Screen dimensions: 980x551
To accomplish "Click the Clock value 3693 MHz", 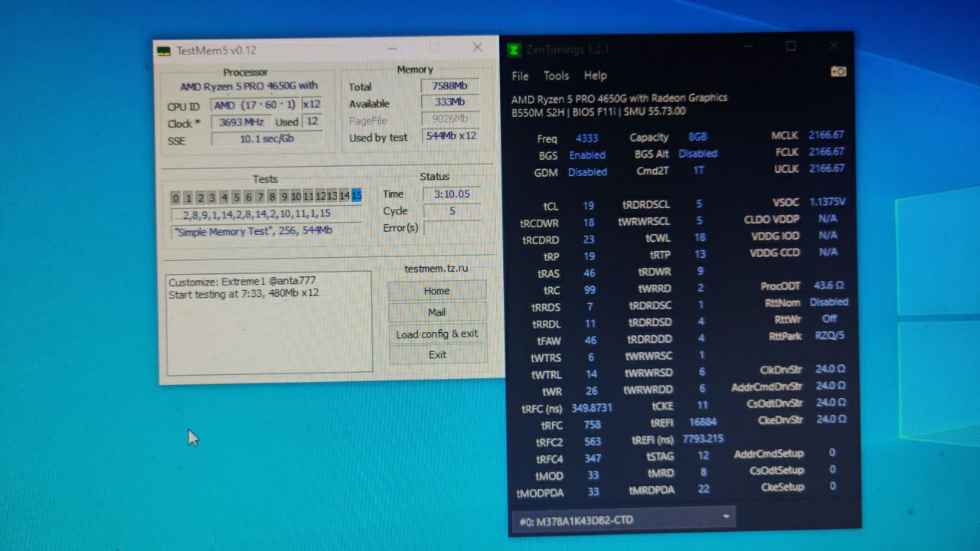I will tap(241, 122).
